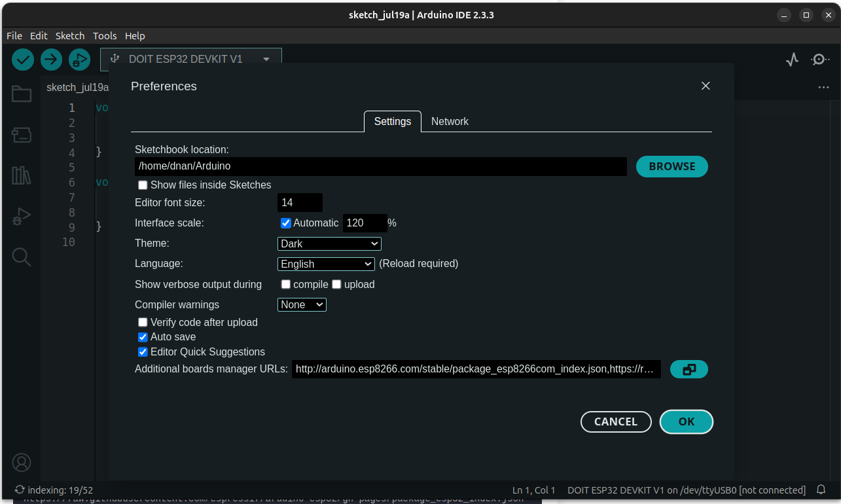The width and height of the screenshot is (841, 504).
Task: Open the Sketchbook folder sidebar icon
Action: 22,94
